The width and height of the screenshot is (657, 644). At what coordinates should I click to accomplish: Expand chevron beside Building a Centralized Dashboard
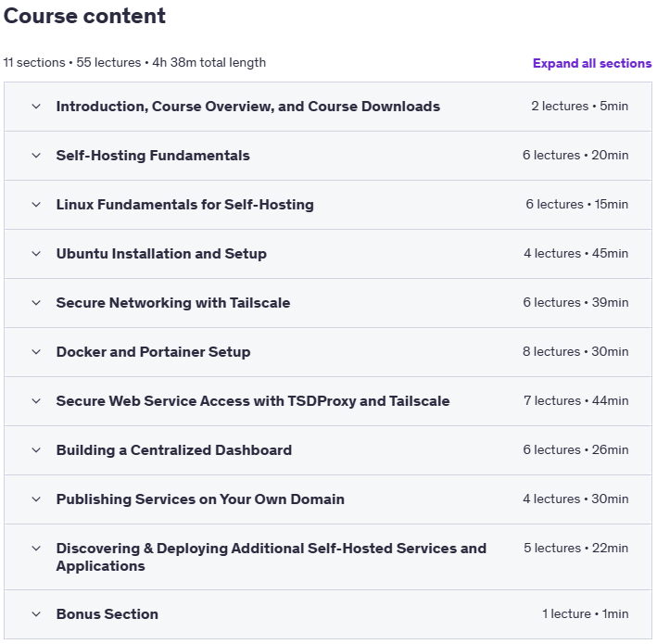click(36, 450)
